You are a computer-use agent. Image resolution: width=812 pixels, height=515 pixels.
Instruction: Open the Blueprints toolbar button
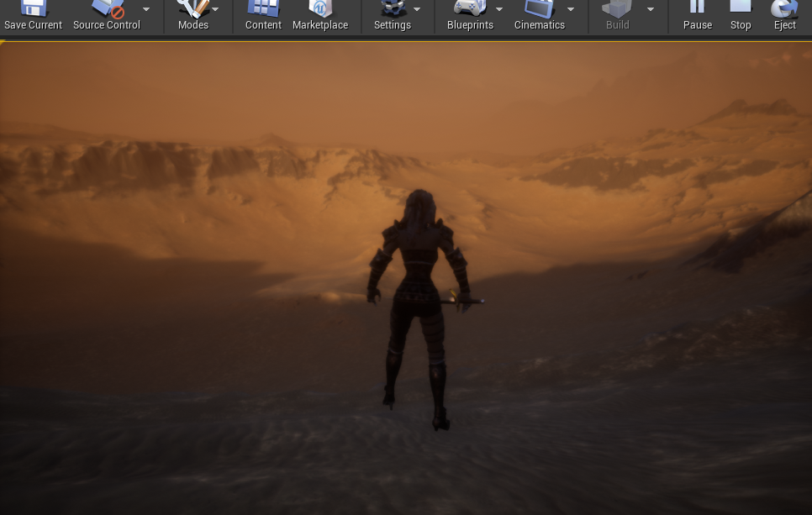(470, 15)
